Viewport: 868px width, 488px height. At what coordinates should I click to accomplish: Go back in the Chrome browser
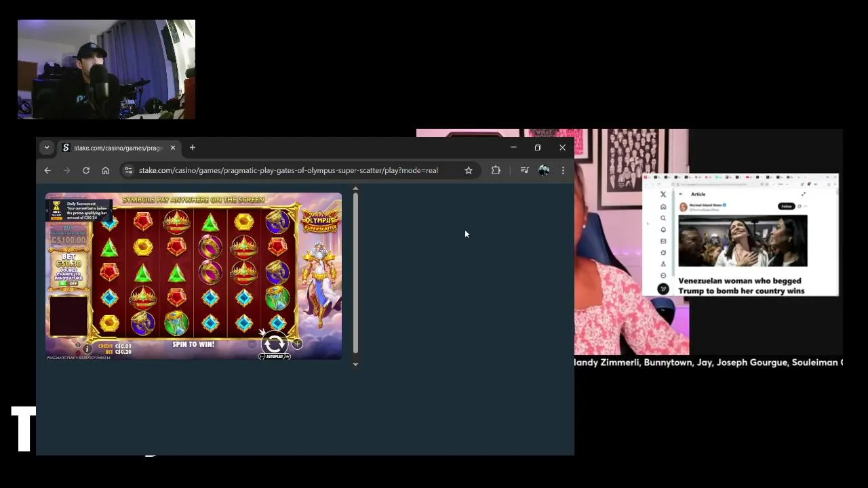tap(47, 170)
